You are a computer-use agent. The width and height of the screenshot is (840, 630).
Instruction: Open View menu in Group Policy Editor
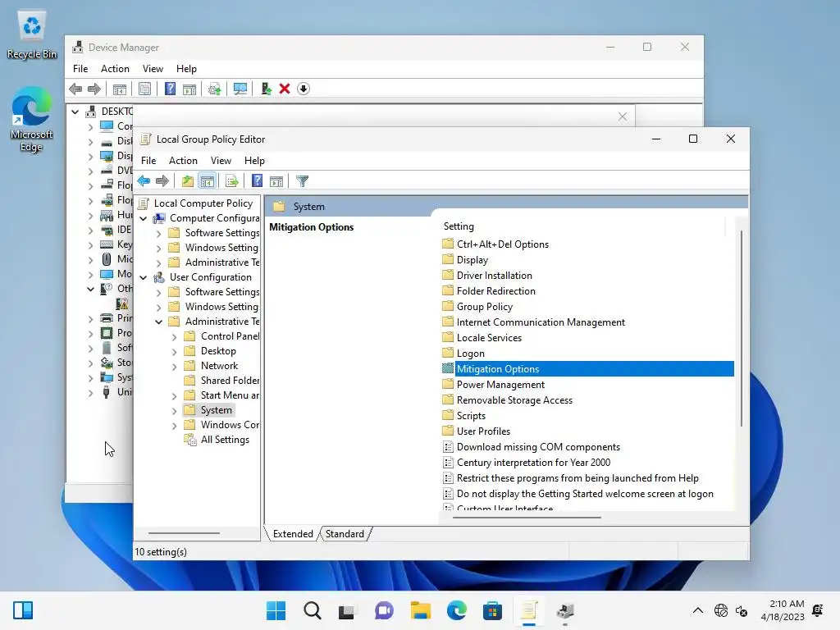coord(221,161)
